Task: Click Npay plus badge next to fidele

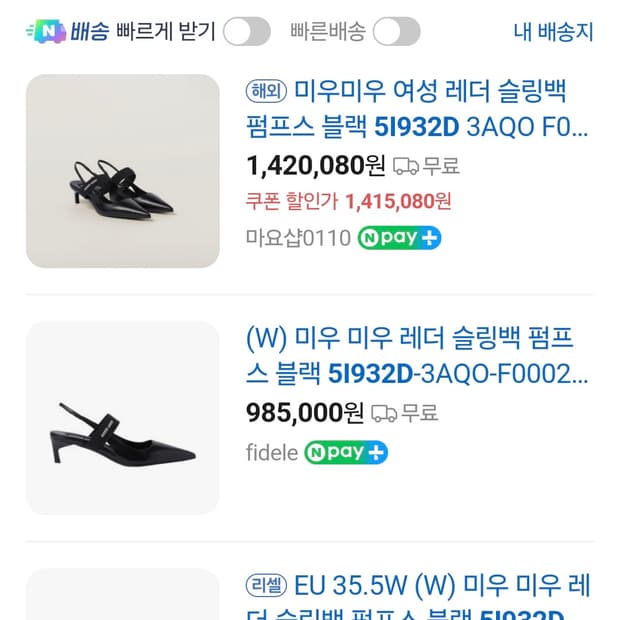Action: 346,452
